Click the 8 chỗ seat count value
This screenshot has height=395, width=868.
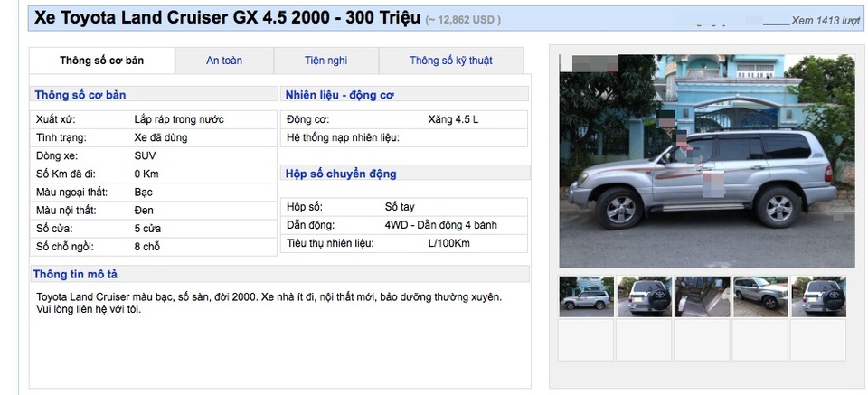click(146, 247)
